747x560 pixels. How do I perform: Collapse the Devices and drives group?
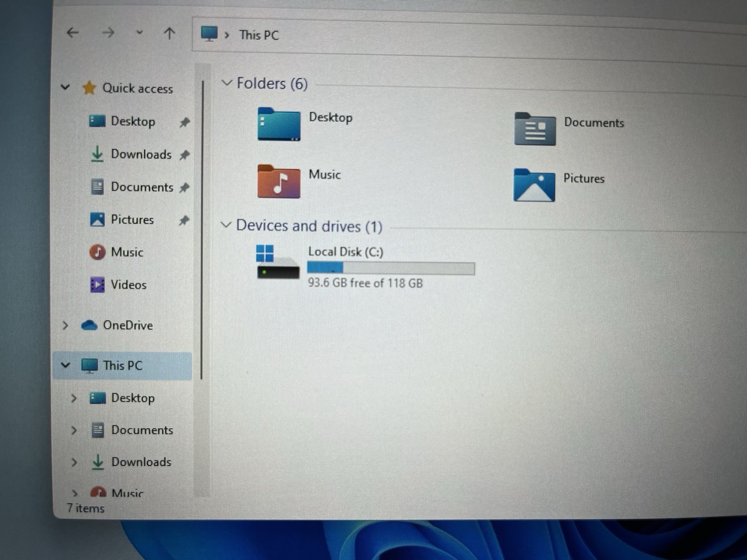click(x=226, y=225)
